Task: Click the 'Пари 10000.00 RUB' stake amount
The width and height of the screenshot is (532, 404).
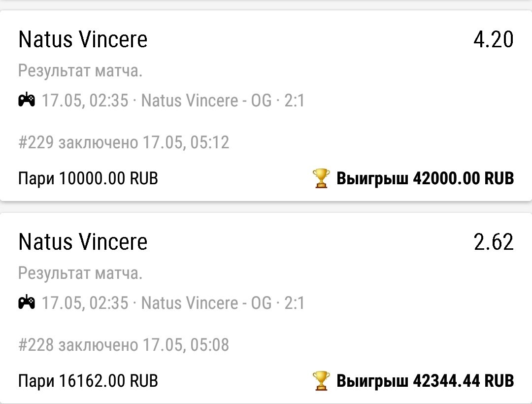Action: coord(88,178)
